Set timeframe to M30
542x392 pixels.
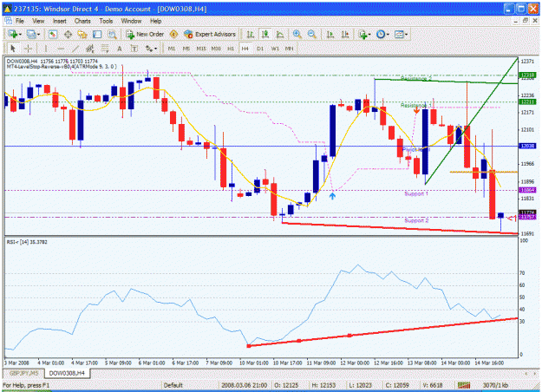(x=216, y=49)
